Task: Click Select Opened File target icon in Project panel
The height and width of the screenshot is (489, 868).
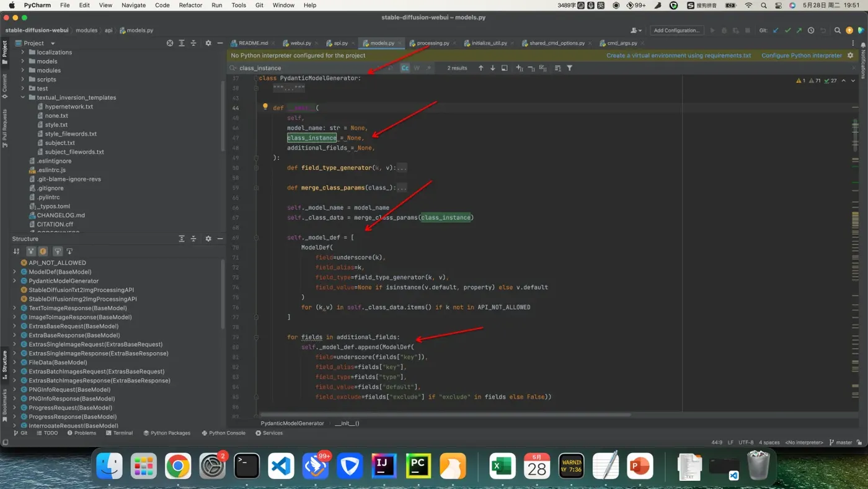Action: 170,43
